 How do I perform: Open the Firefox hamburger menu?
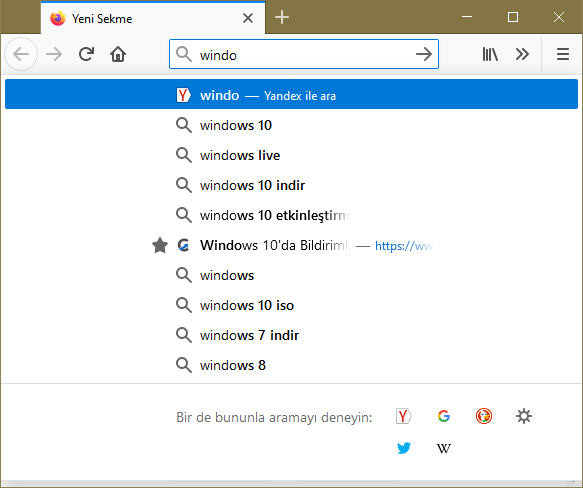563,54
